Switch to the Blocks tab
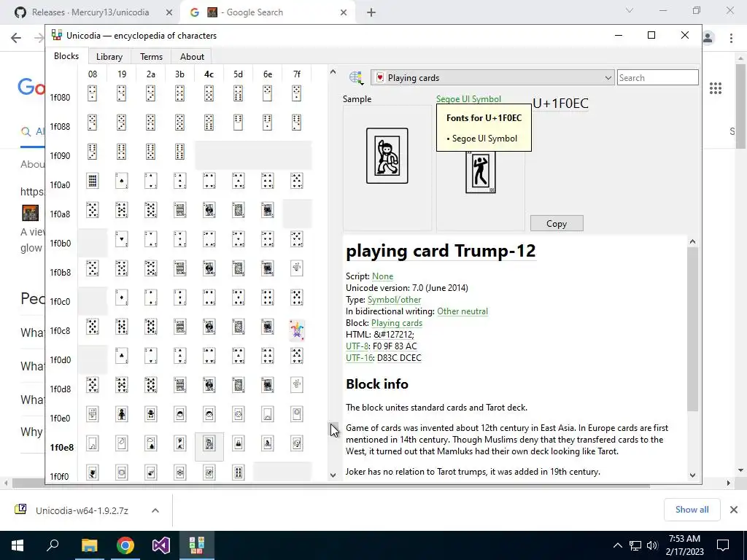 (66, 56)
